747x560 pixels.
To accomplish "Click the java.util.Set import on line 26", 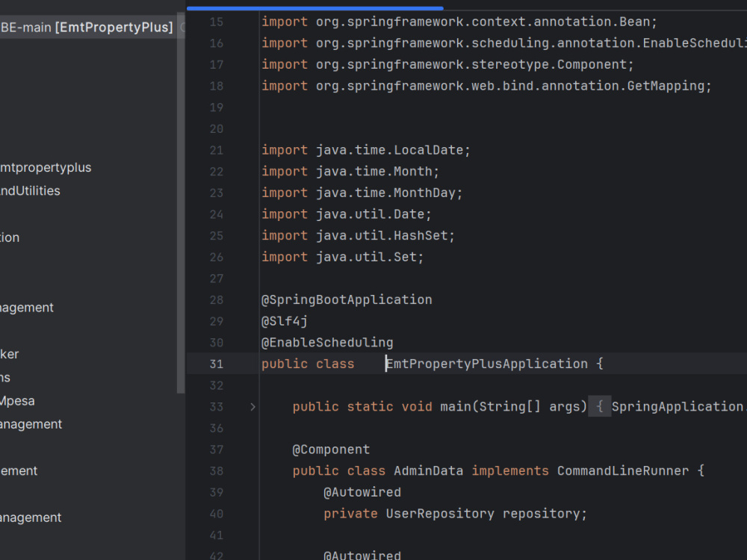I will point(343,257).
